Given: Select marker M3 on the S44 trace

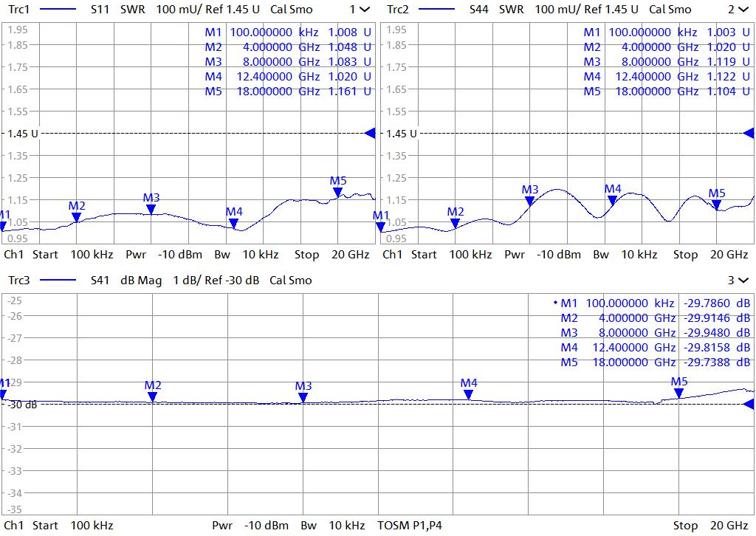Looking at the screenshot, I should click(530, 200).
